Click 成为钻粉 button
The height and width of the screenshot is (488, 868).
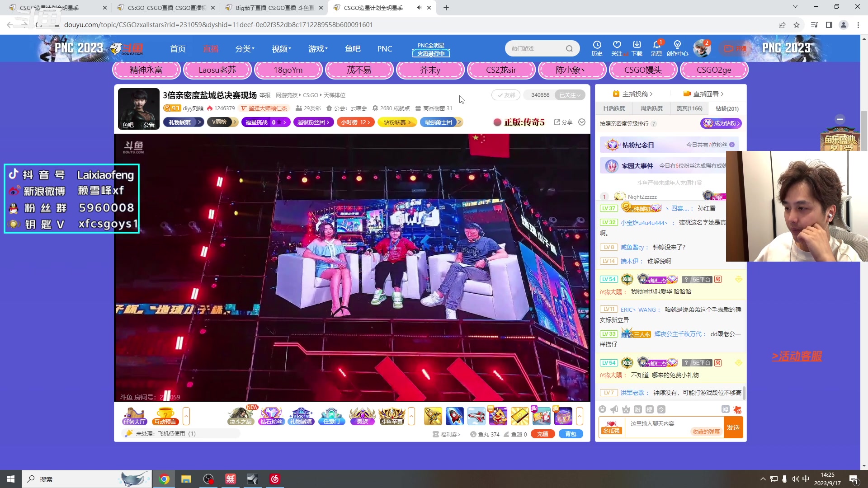pyautogui.click(x=721, y=123)
